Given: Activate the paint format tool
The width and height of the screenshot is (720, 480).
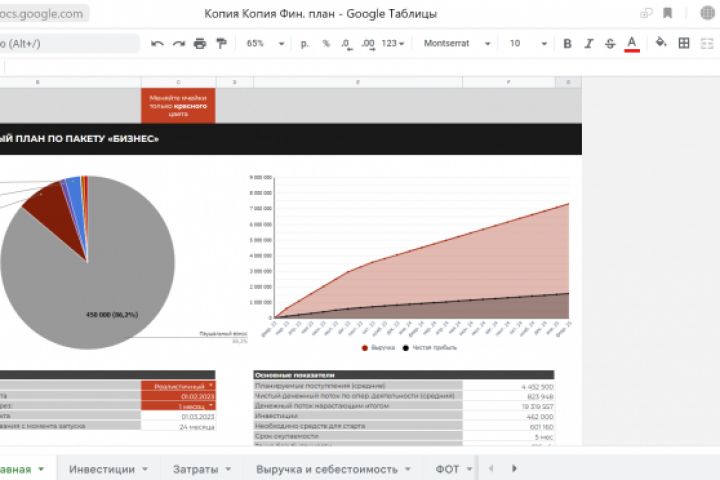Looking at the screenshot, I should (221, 44).
